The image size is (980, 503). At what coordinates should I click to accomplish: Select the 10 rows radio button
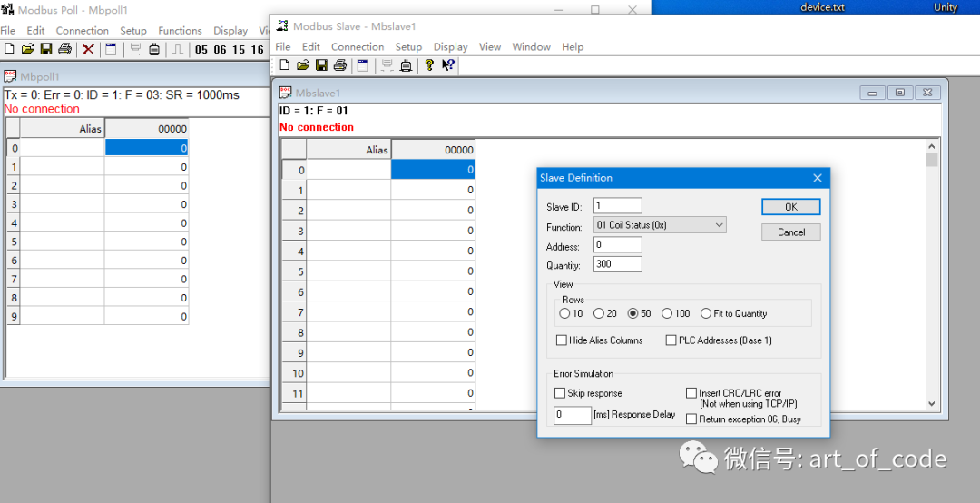[x=564, y=314]
